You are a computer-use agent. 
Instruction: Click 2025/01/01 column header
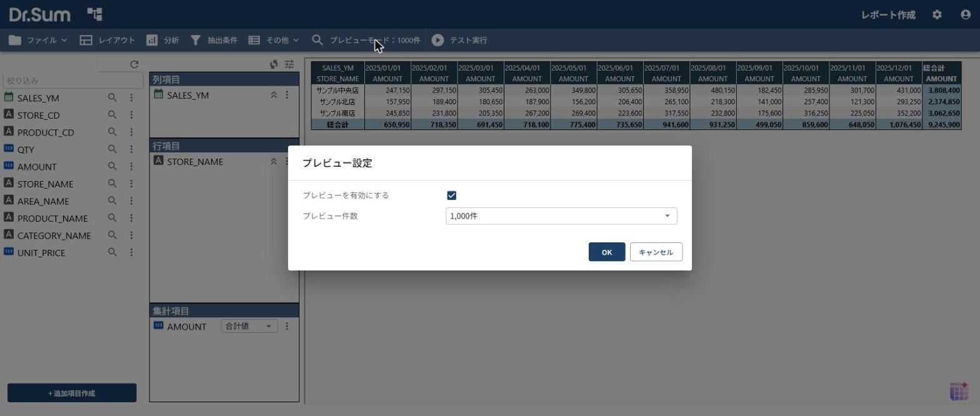coord(387,68)
